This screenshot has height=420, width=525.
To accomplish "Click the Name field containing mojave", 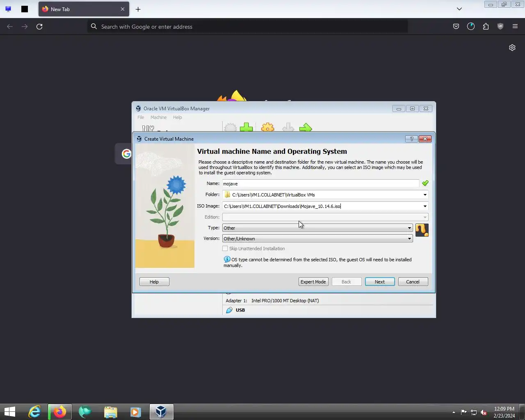I will [x=321, y=184].
